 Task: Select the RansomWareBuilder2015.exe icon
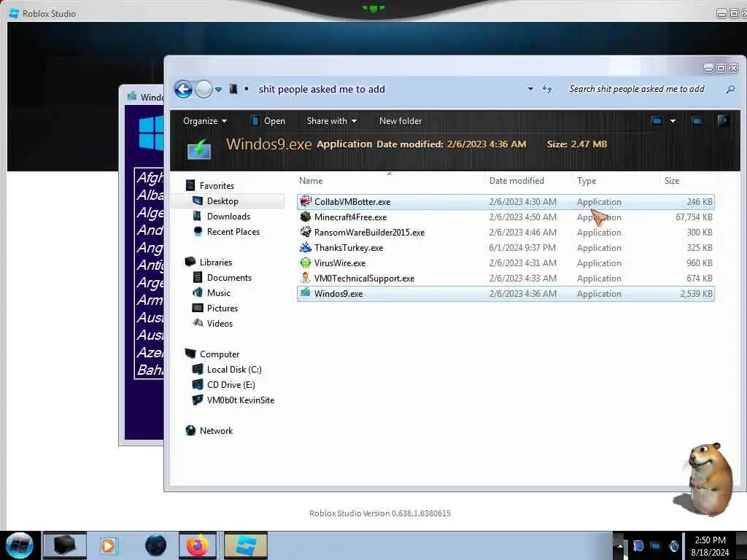306,232
